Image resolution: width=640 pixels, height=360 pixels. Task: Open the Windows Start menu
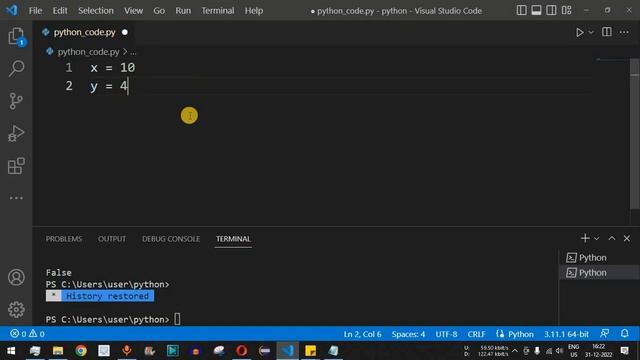point(11,351)
